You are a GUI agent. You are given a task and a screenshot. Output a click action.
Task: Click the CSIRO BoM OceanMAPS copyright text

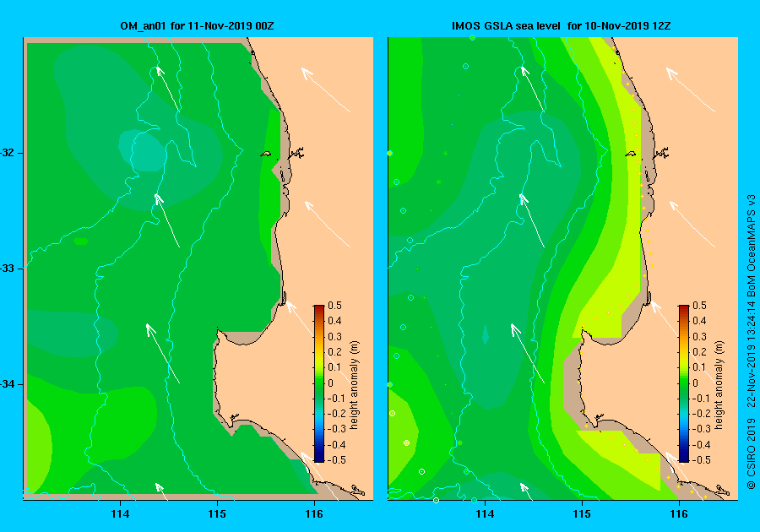click(751, 342)
